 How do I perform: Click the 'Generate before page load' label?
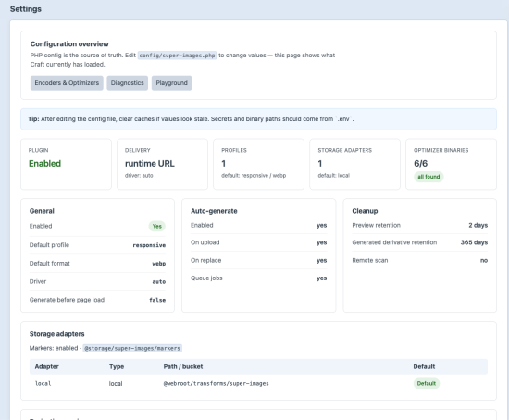[67, 300]
